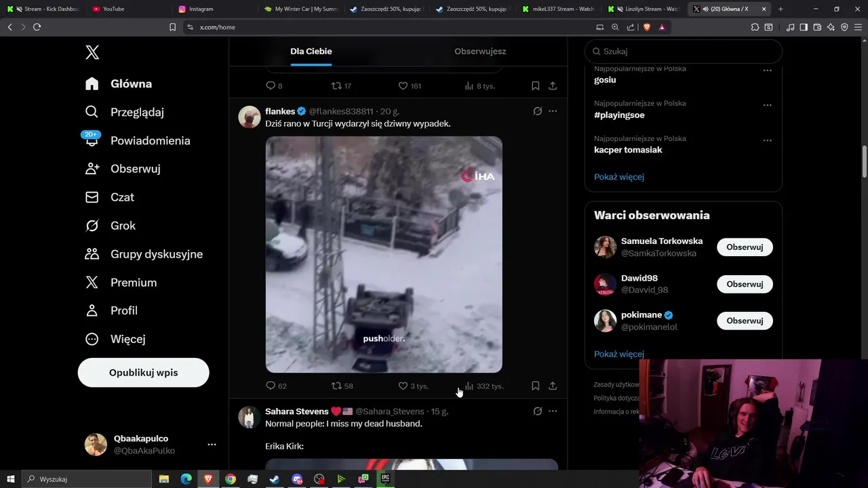Click the X logo in the sidebar
This screenshot has width=868, height=488.
92,52
